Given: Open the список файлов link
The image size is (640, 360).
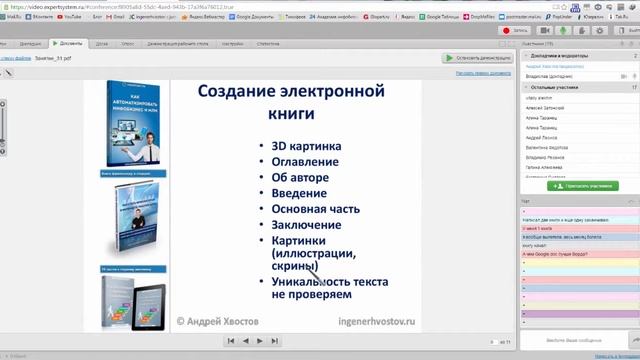Looking at the screenshot, I should tap(16, 58).
